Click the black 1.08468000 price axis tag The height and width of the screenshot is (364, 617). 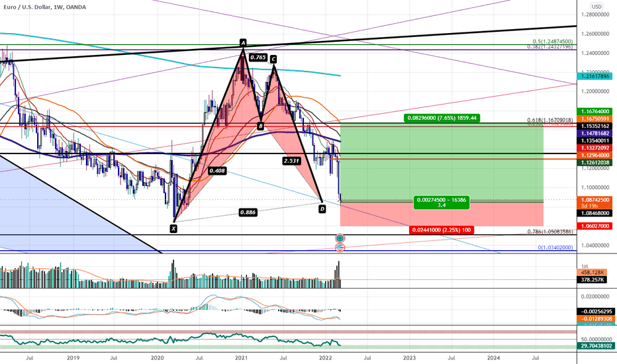[595, 213]
